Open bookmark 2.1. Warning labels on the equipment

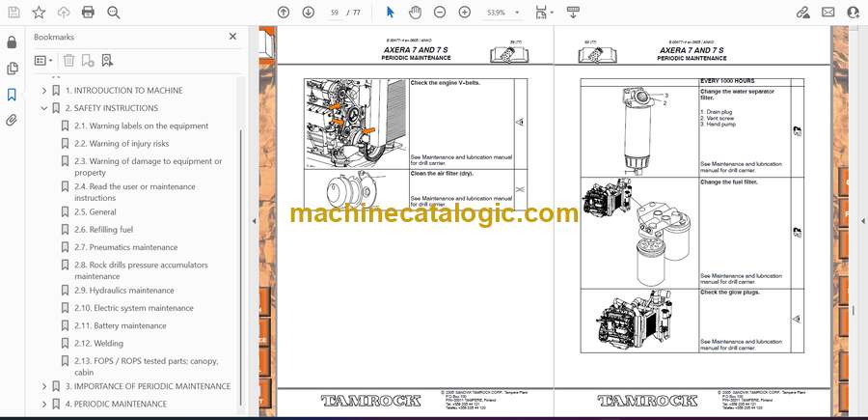[x=142, y=126]
